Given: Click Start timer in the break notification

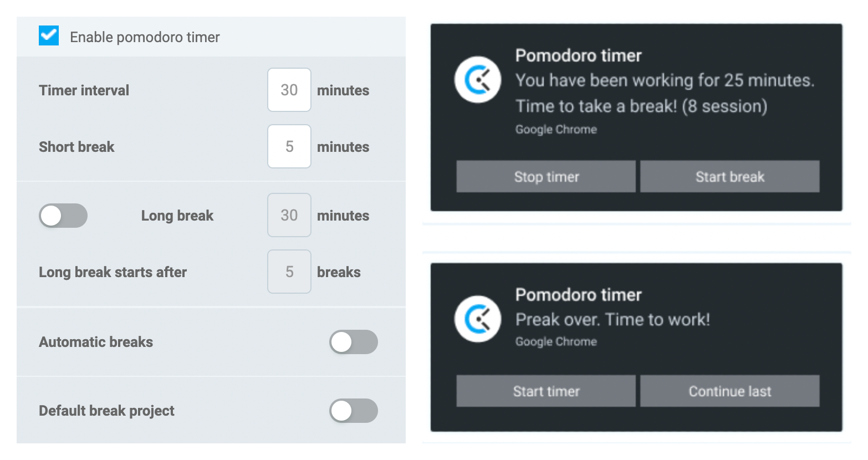Looking at the screenshot, I should [545, 391].
